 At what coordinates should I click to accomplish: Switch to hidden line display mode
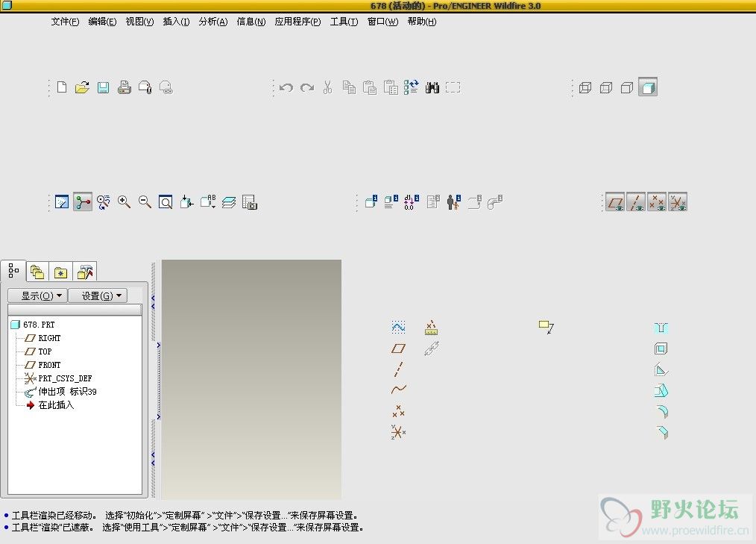pos(606,87)
